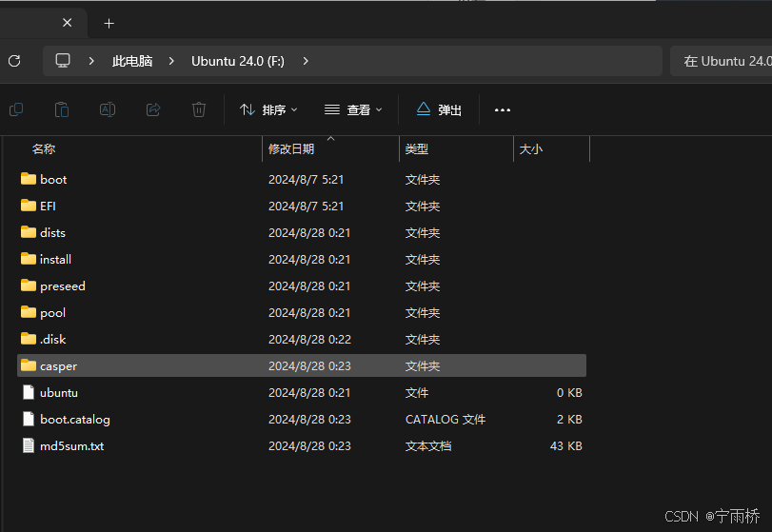Click the dists folder name

[52, 233]
